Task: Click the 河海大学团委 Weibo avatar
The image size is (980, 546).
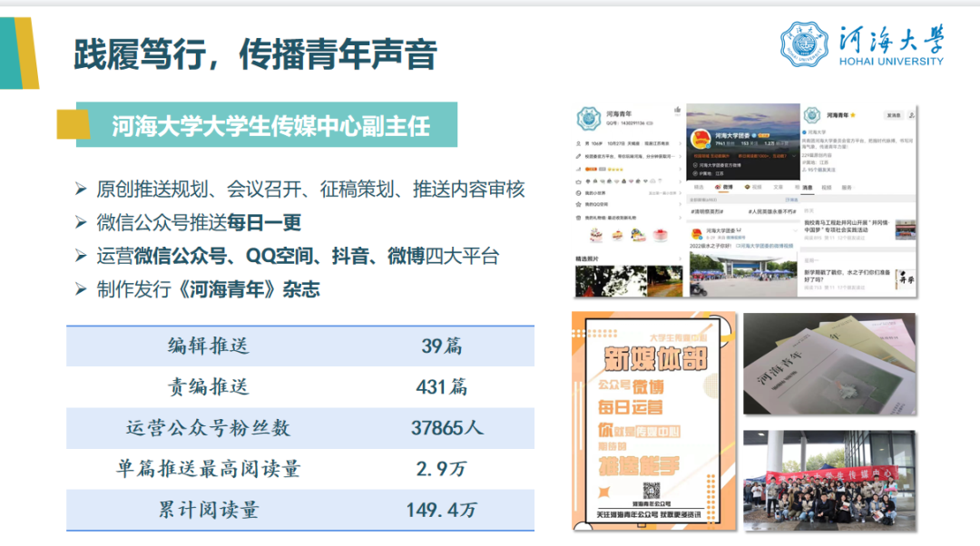Action: [701, 136]
